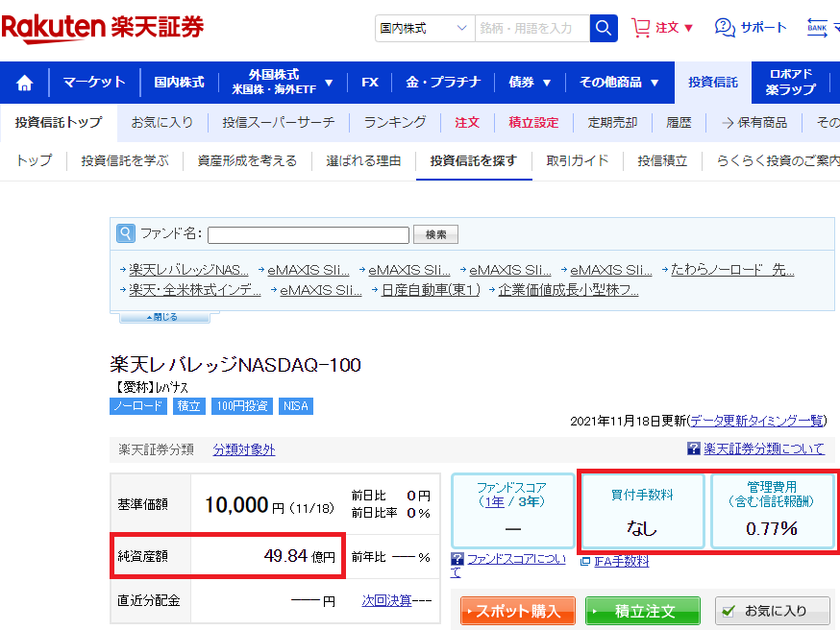Click the fund search magnifier icon
The image size is (840, 630).
(x=126, y=233)
